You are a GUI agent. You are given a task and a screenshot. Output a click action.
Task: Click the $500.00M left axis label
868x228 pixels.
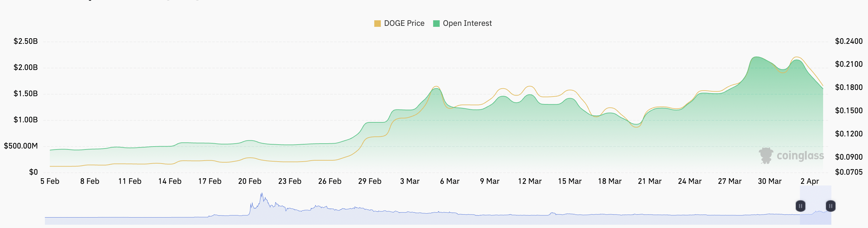coord(21,146)
